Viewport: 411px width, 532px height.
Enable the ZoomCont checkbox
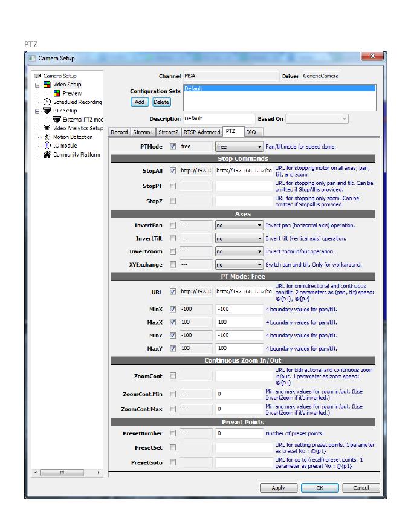tap(173, 376)
